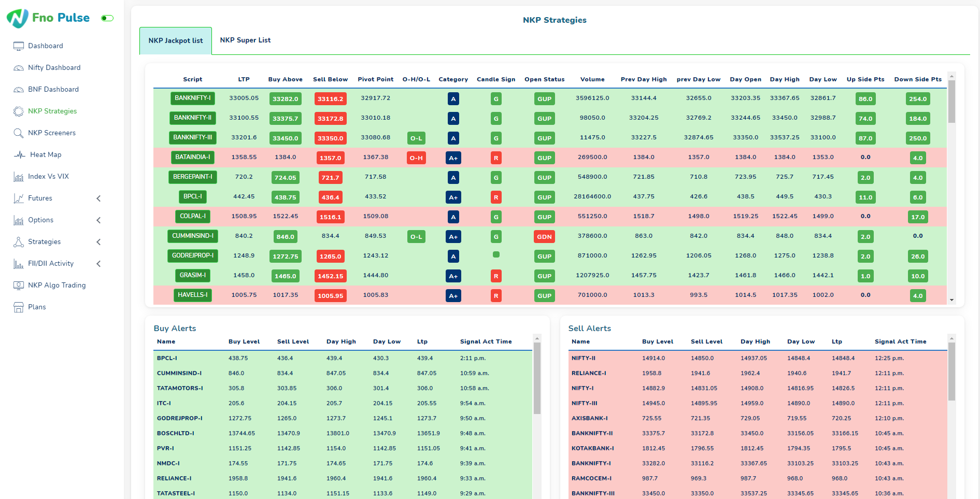Click the Futures line chart icon
The height and width of the screenshot is (499, 980).
click(19, 198)
